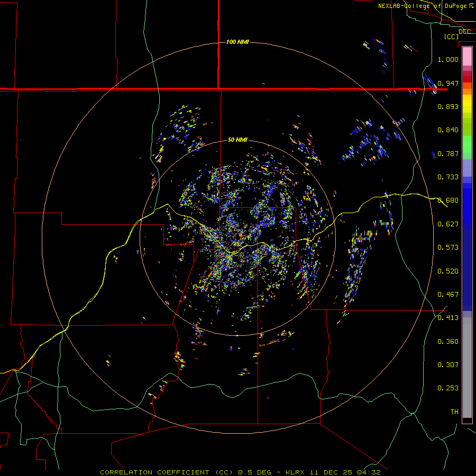This screenshot has height=476, width=476.
Task: Pick the red band of the color scale
Action: point(467,79)
